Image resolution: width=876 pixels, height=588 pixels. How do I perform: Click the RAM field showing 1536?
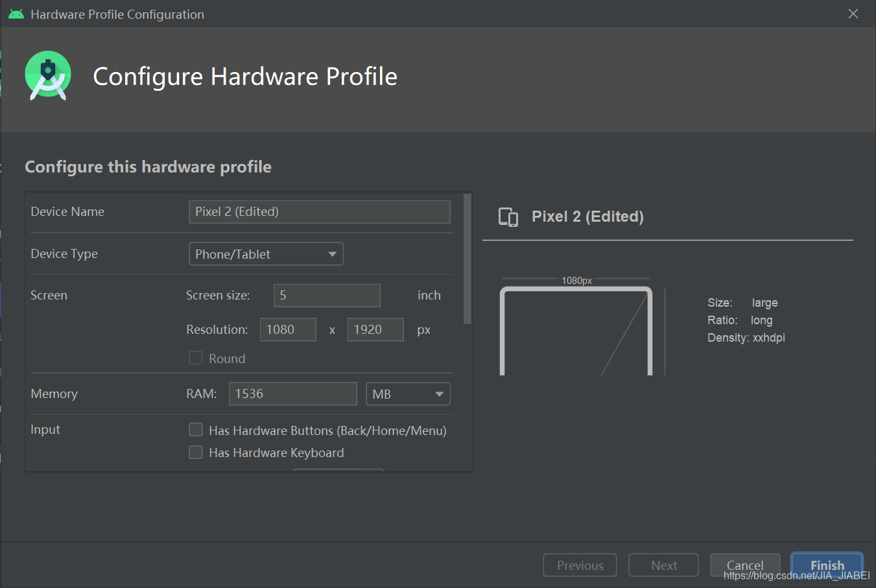(292, 394)
